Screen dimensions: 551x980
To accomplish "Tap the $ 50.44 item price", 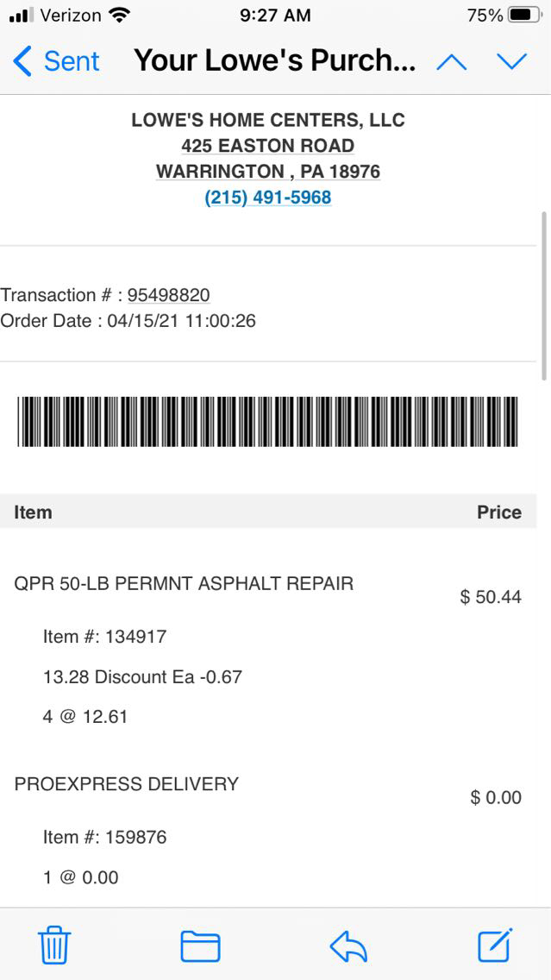I will point(491,597).
